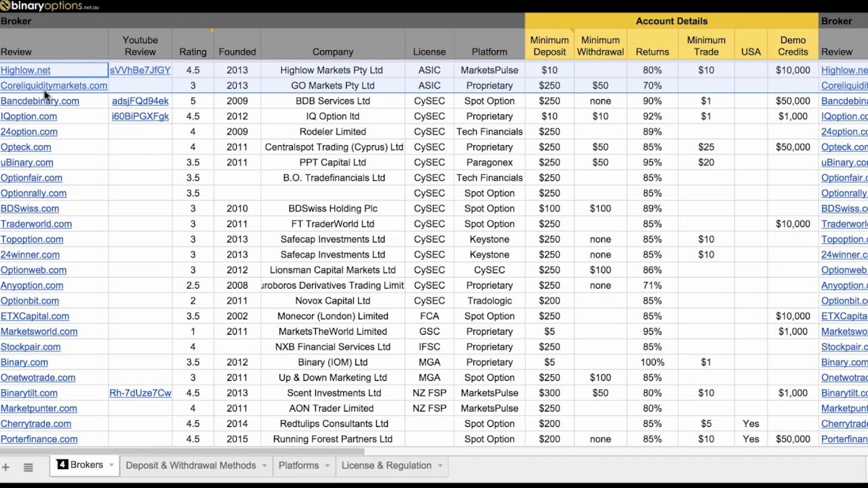Open the Optionrally.com link
Viewport: 868px width, 488px height.
click(x=33, y=193)
